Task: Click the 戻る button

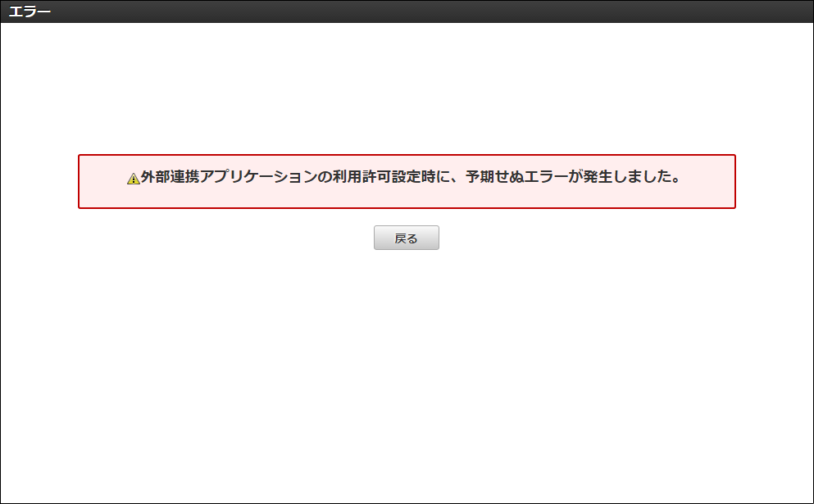Action: coord(407,238)
